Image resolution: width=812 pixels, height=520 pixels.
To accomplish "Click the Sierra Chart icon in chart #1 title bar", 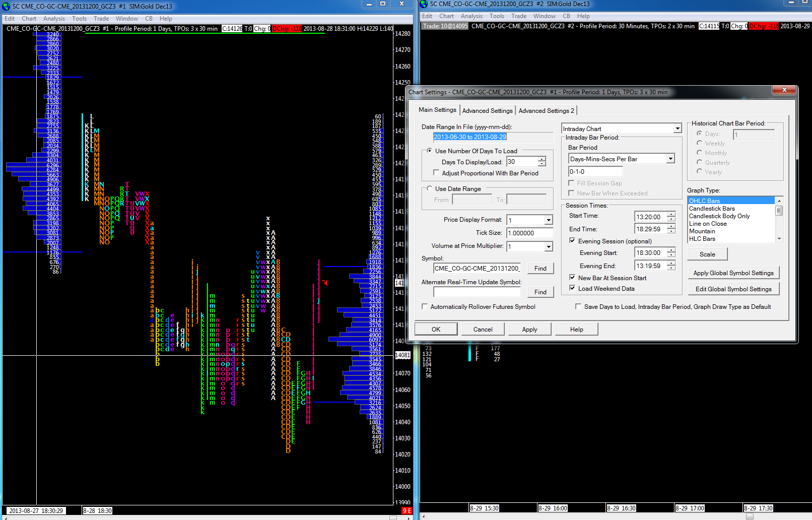I will pos(7,6).
